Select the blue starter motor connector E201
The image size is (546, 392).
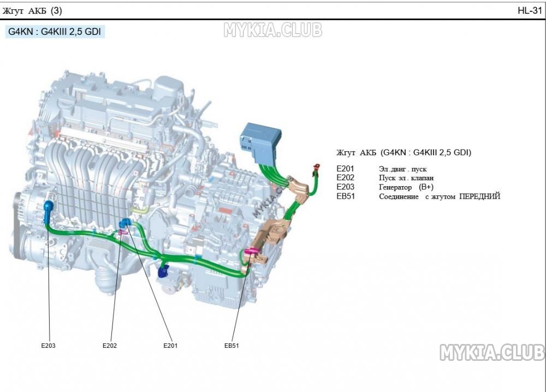[x=125, y=223]
